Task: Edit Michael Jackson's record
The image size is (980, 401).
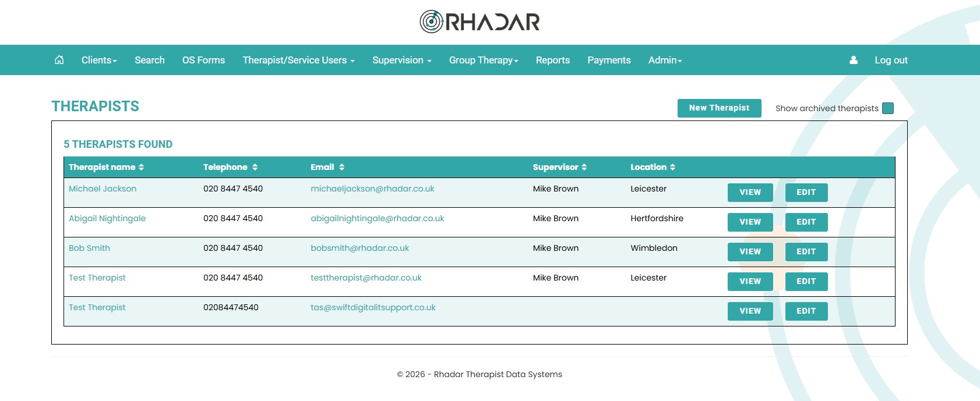Action: [x=806, y=193]
